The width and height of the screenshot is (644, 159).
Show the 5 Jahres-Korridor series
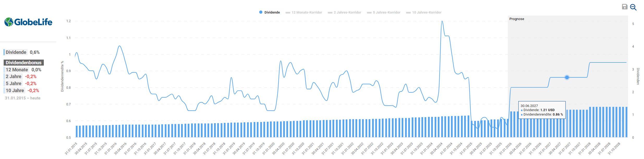(x=384, y=12)
